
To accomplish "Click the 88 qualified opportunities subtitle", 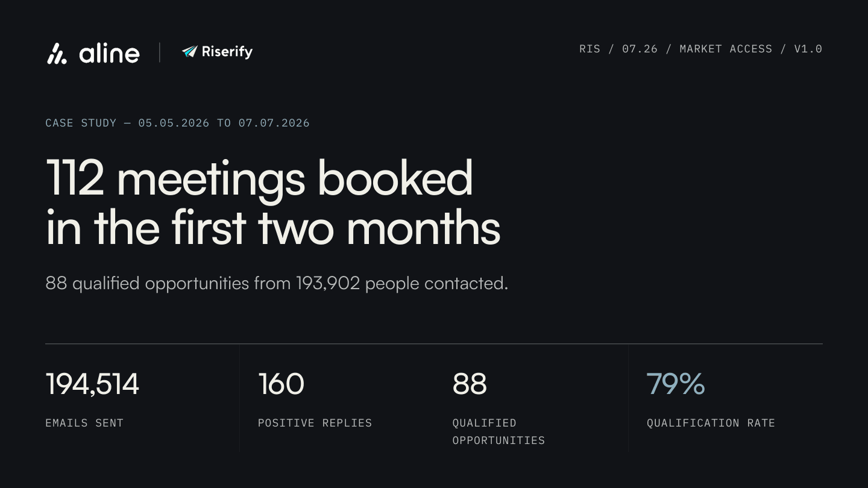I will coord(277,283).
